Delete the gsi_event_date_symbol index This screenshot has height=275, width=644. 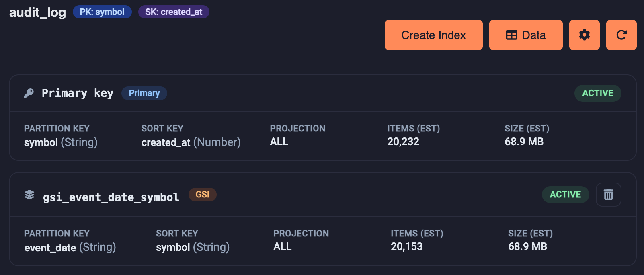(608, 195)
